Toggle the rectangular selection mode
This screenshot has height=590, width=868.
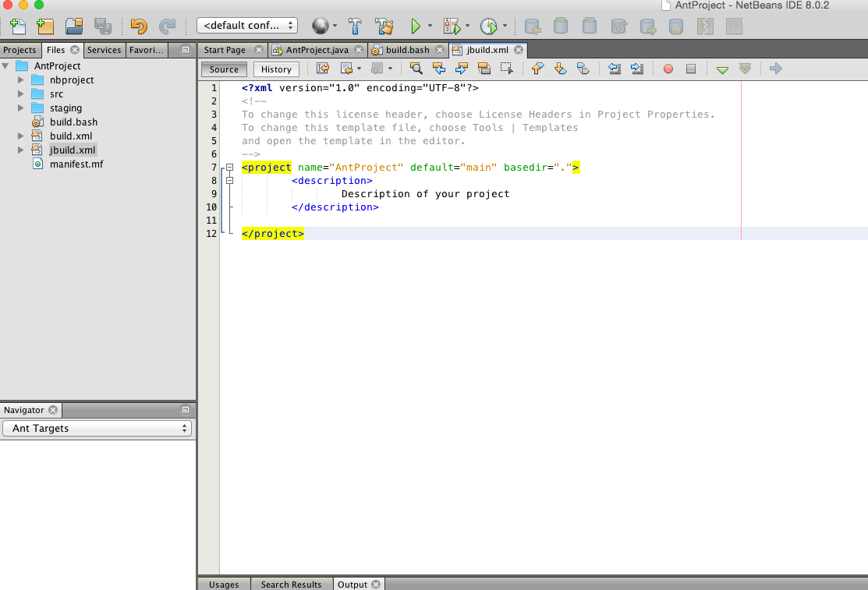pyautogui.click(x=506, y=69)
